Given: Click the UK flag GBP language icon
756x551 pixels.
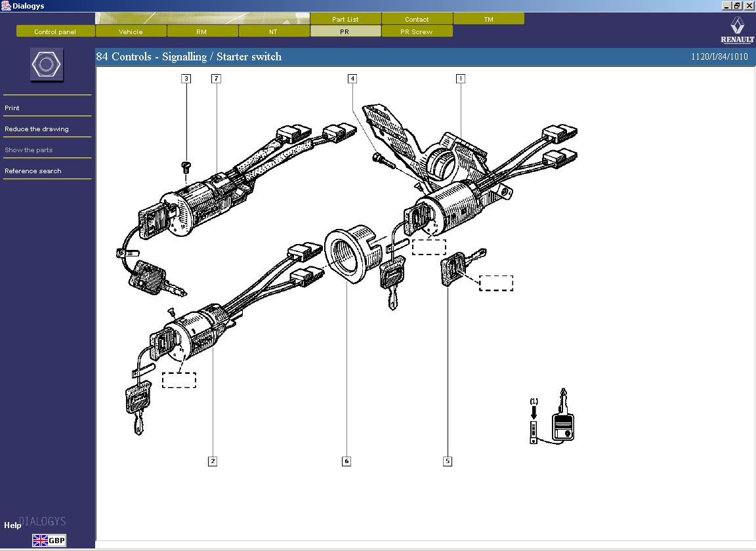Looking at the screenshot, I should pyautogui.click(x=49, y=541).
